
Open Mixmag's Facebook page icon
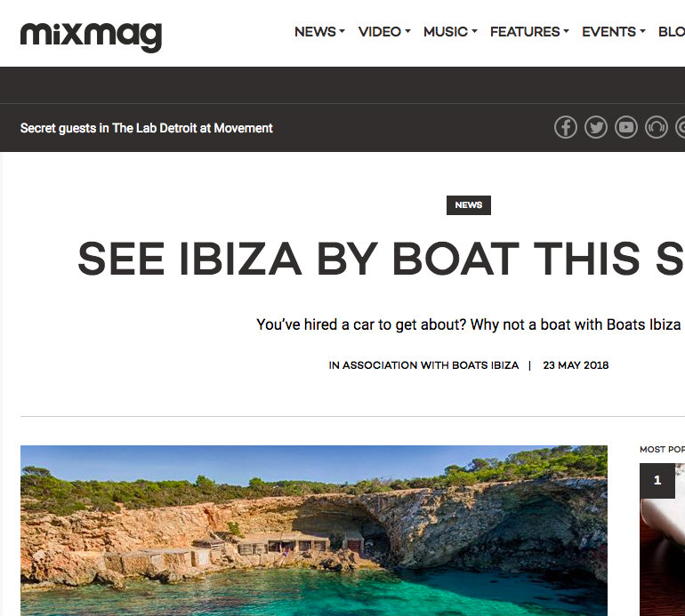click(x=565, y=127)
